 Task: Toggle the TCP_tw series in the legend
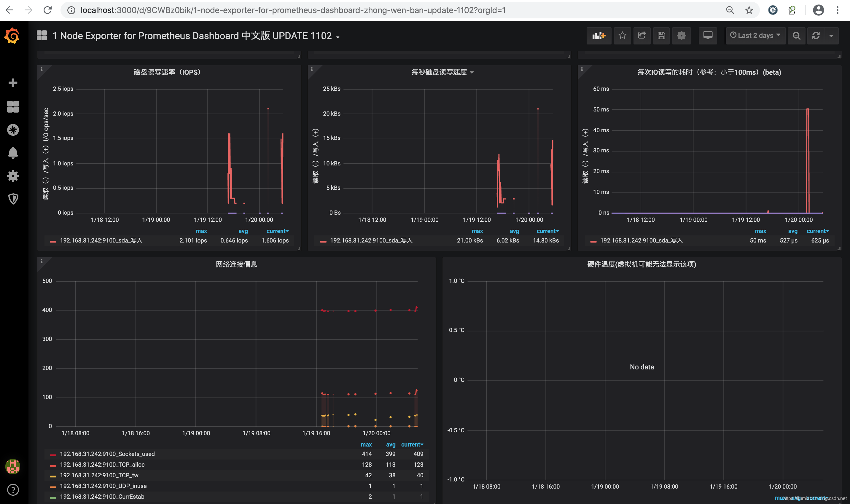99,475
